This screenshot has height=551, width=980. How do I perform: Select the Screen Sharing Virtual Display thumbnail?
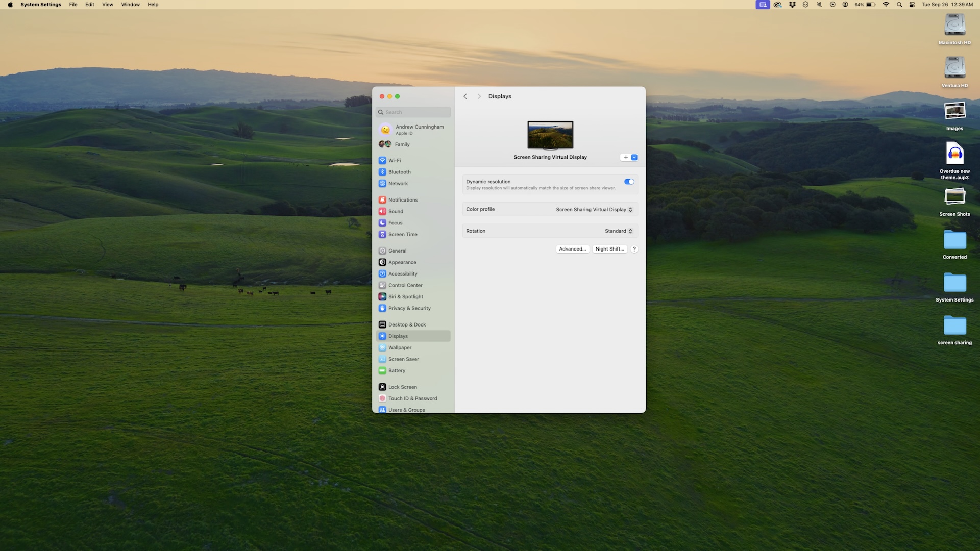tap(550, 135)
